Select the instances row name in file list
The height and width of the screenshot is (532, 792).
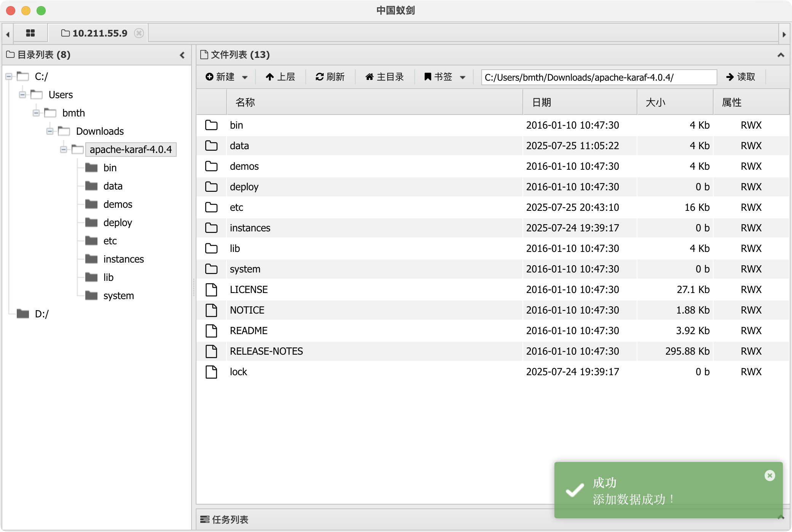[250, 228]
